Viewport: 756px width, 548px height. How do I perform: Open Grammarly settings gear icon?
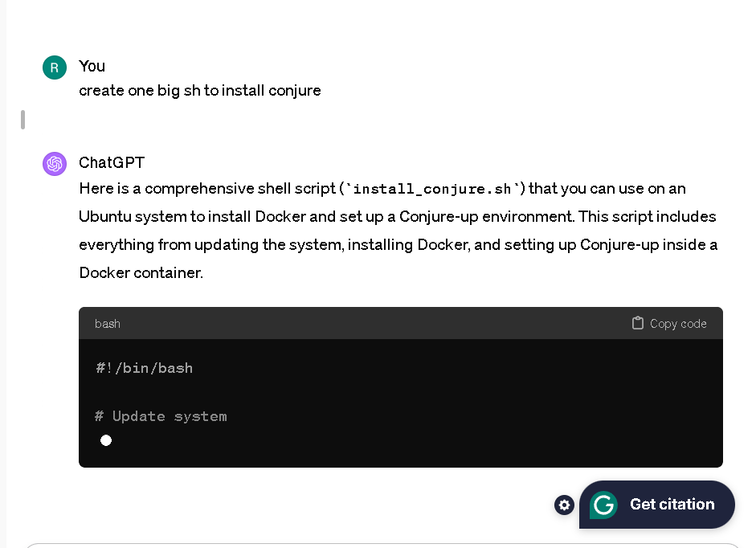[x=564, y=505]
